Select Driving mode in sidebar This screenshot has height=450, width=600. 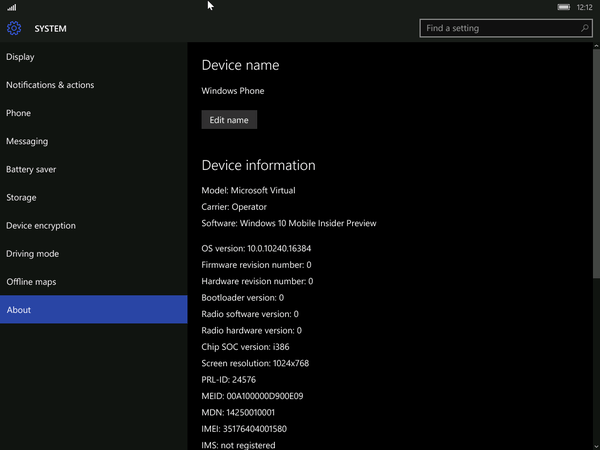[94, 254]
